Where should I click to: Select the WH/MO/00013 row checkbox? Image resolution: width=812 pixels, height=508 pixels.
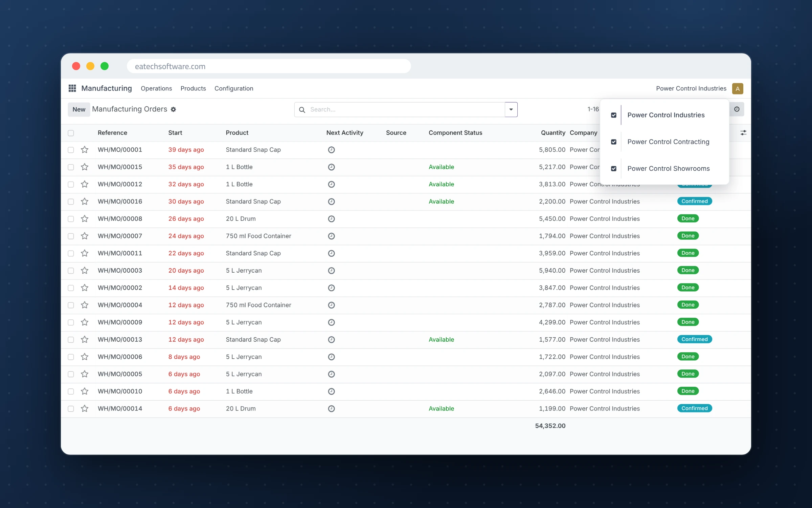coord(71,340)
